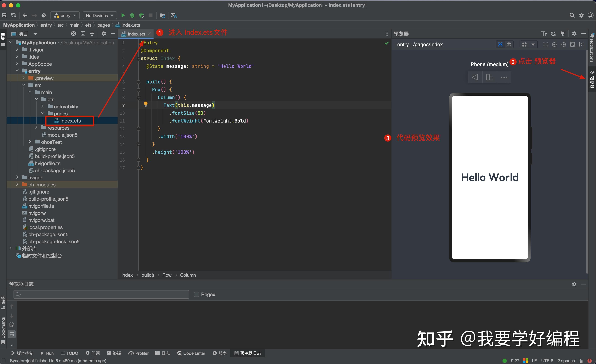The image size is (596, 364).
Task: Click the Run button in toolbar
Action: (123, 16)
